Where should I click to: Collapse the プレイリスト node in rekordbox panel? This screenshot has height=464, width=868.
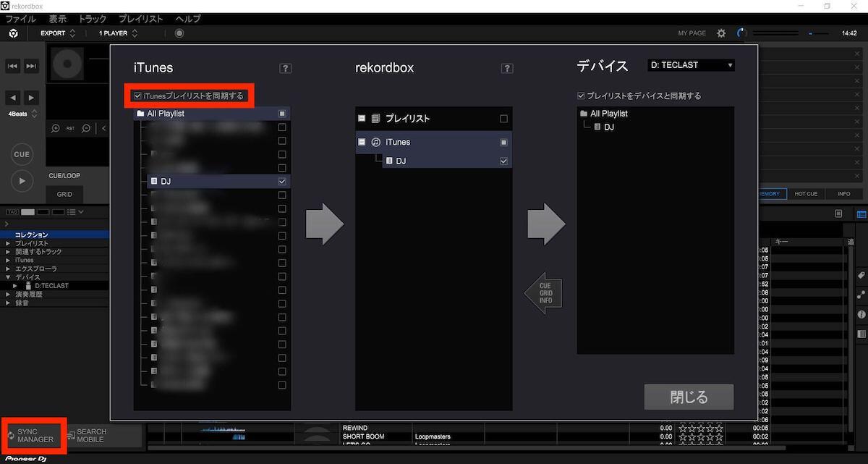362,119
